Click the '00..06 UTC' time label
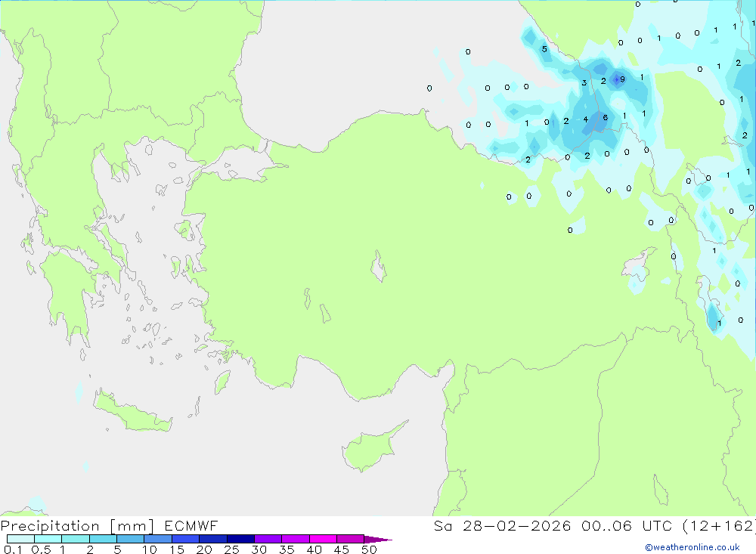 point(627,526)
